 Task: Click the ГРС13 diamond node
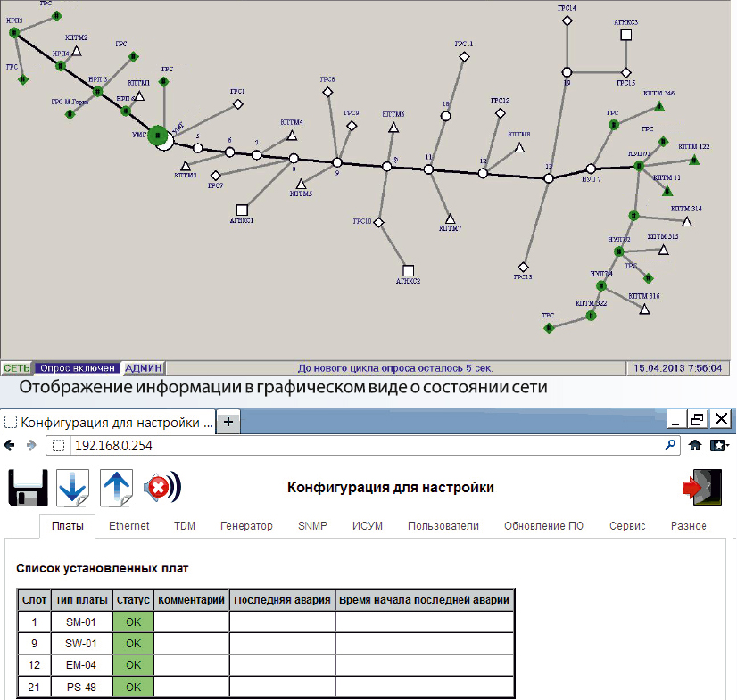(523, 267)
